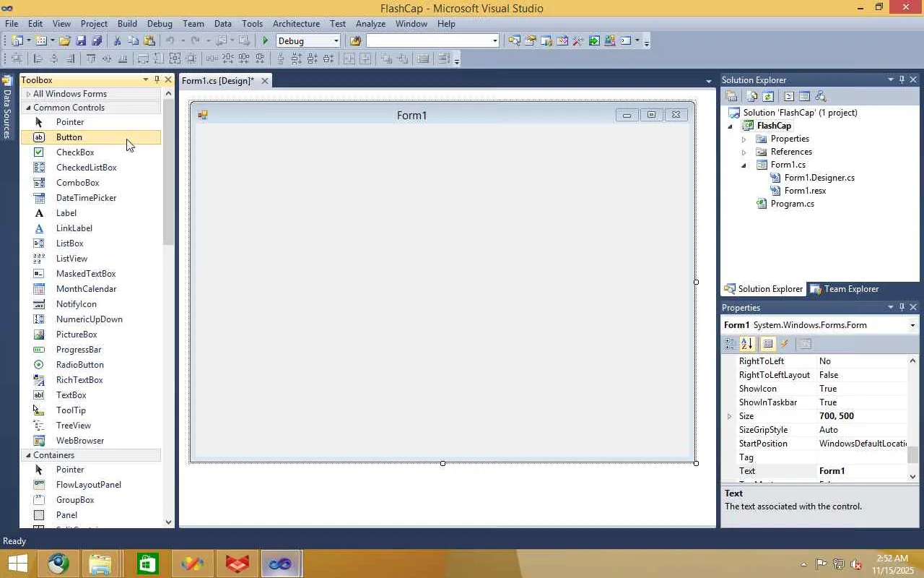This screenshot has width=924, height=578.
Task: Select the PictureBox control in Toolbox
Action: pyautogui.click(x=90, y=335)
